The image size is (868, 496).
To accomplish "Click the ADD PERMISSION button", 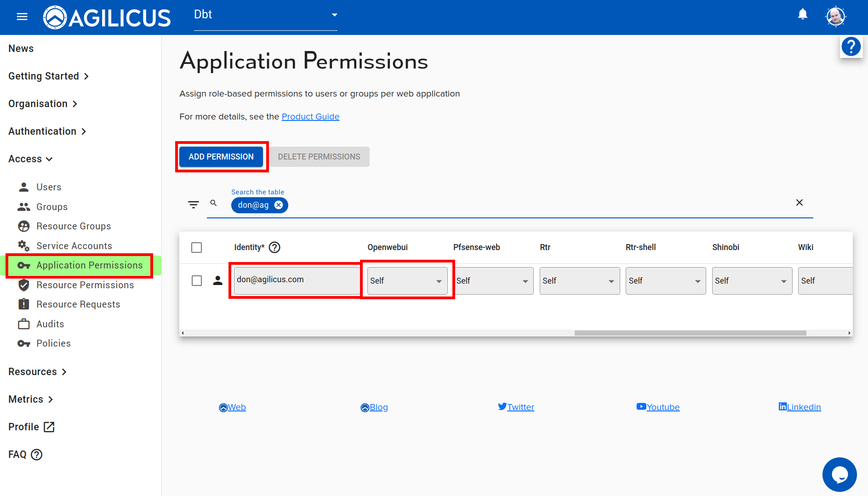I will point(221,157).
